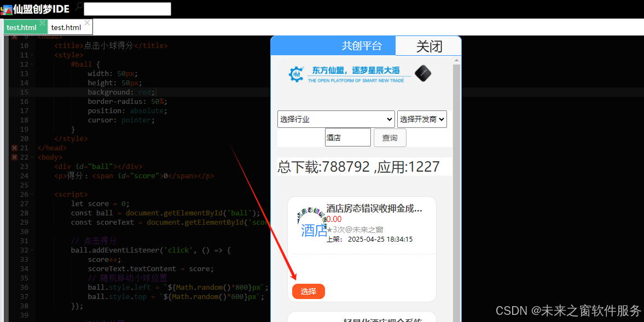The image size is (644, 322).
Task: Click the '// 点击得分' comment line
Action: [x=94, y=241]
